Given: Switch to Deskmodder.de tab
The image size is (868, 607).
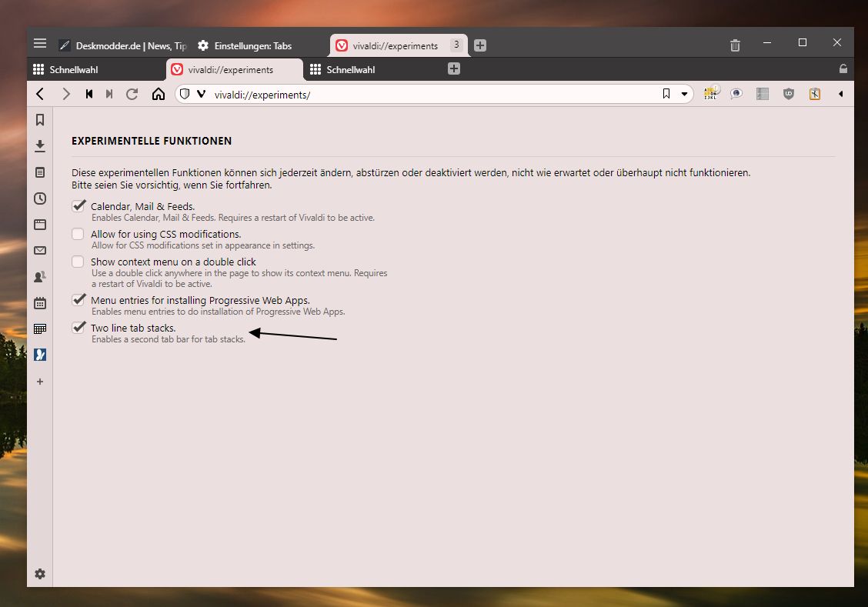Looking at the screenshot, I should 123,45.
